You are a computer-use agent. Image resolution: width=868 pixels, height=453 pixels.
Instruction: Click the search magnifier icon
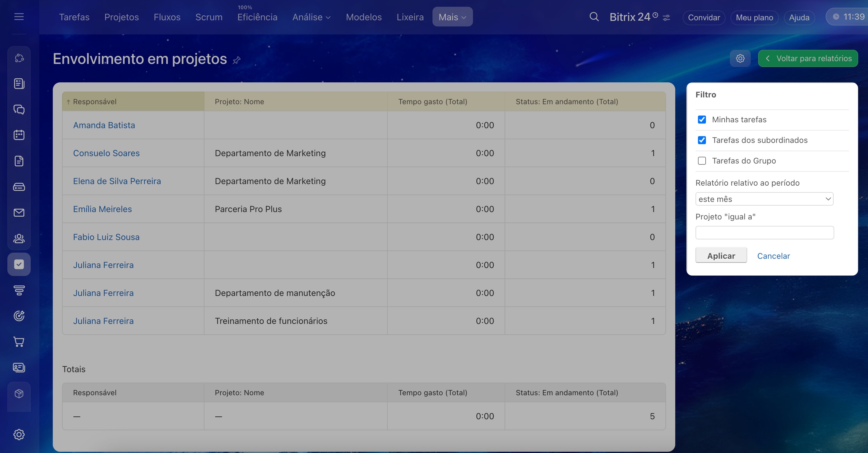(594, 17)
